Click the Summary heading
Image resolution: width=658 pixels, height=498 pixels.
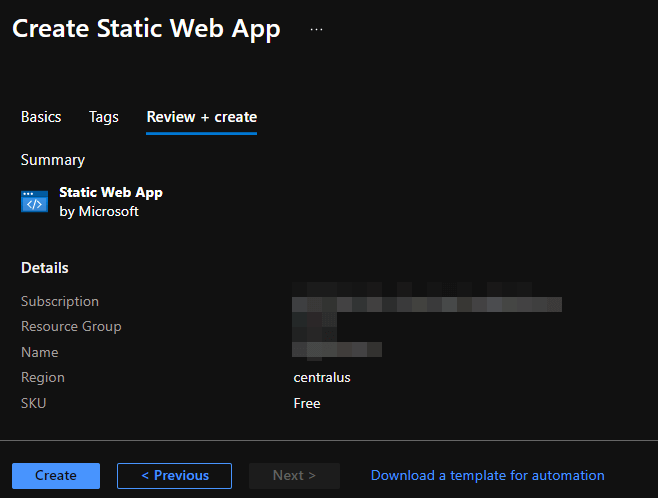point(53,160)
